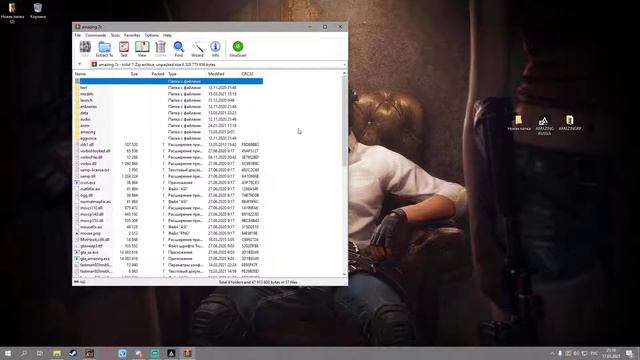The image size is (640, 360).
Task: Select the 'ogg.dll' file row
Action: [x=169, y=195]
